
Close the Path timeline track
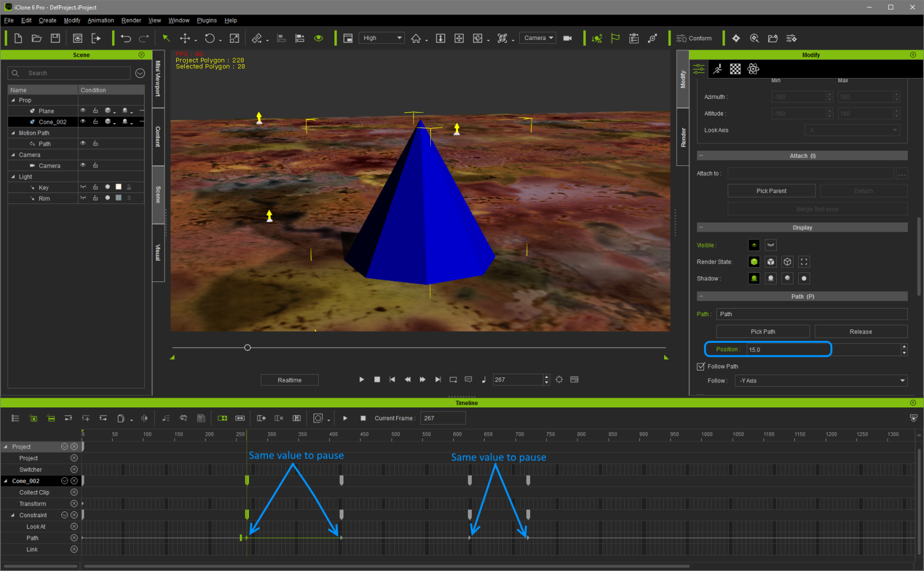74,538
